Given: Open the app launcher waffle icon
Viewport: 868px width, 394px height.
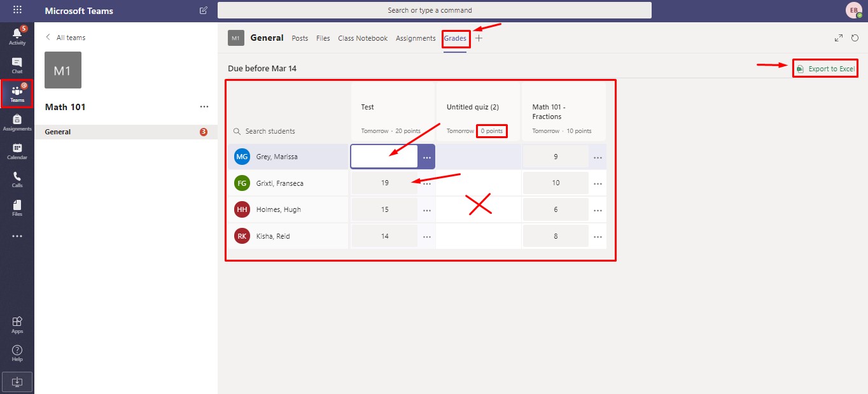Looking at the screenshot, I should [17, 10].
